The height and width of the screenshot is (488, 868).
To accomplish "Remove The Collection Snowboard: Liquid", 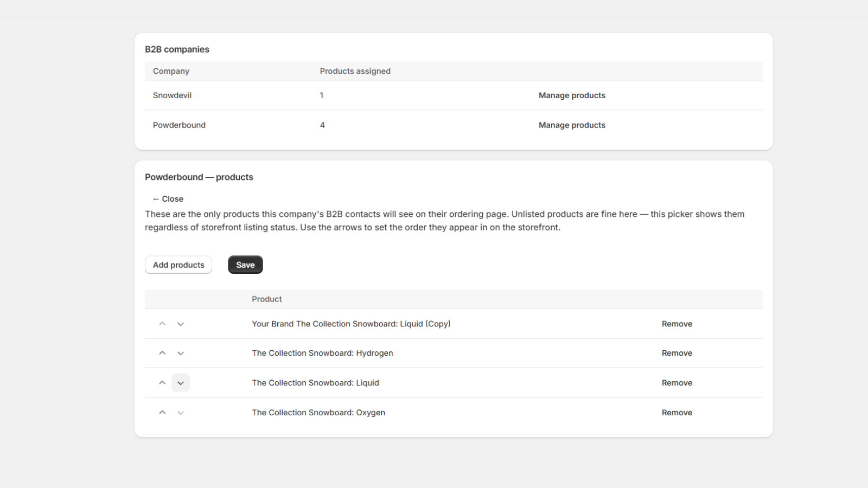I will [x=677, y=383].
